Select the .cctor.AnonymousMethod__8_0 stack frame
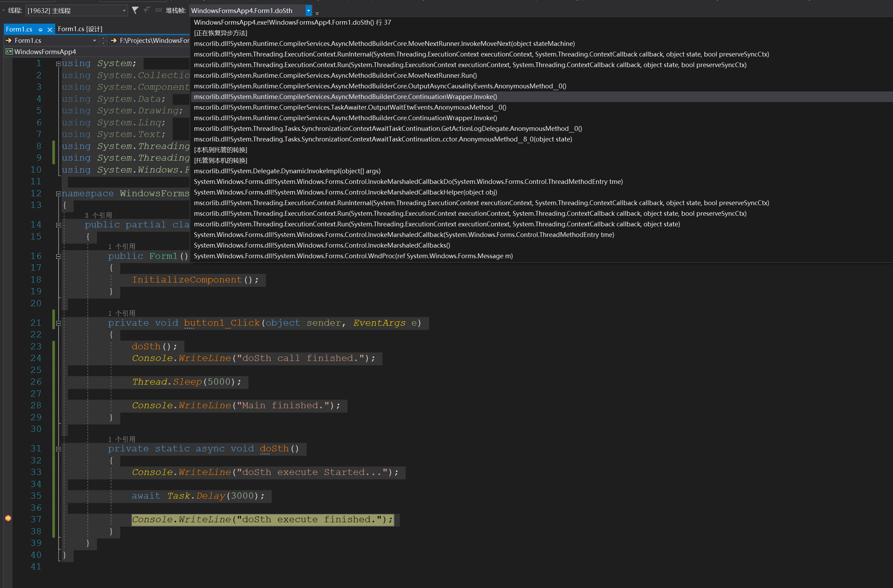The image size is (893, 588). coord(383,139)
